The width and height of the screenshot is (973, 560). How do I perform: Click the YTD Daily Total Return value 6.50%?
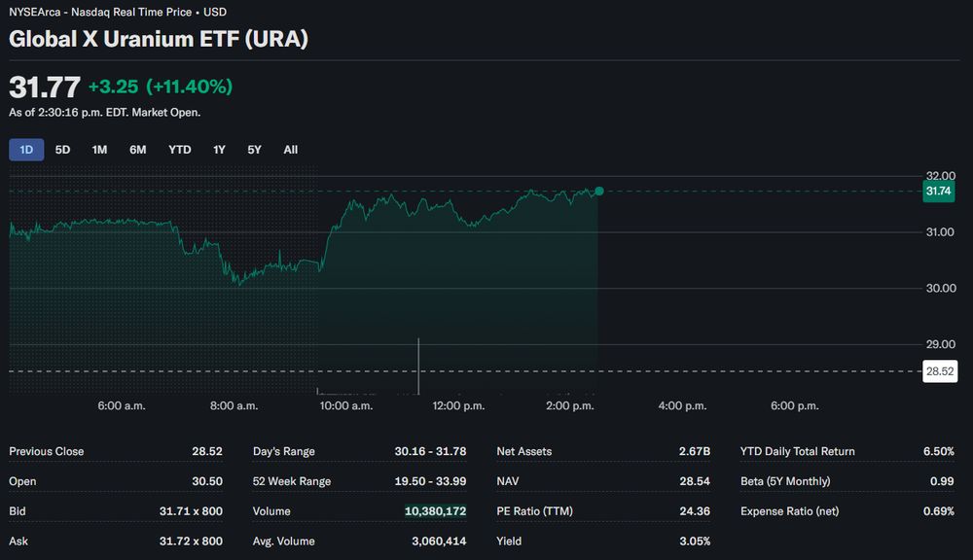tap(939, 451)
